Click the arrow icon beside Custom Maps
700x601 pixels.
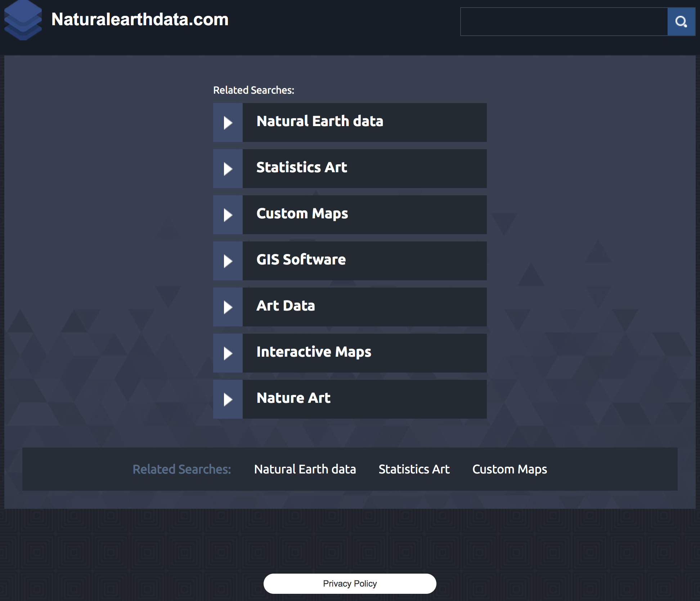click(x=228, y=215)
